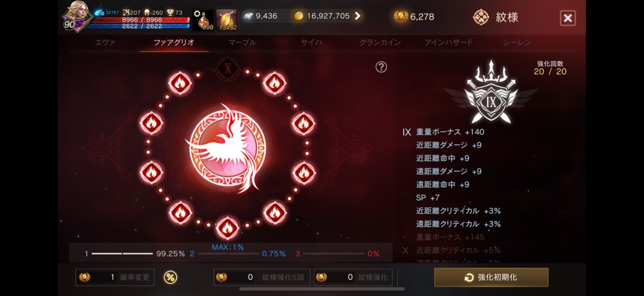Image resolution: width=644 pixels, height=296 pixels.
Task: Click the 強化初期化 reset button
Action: 491,277
